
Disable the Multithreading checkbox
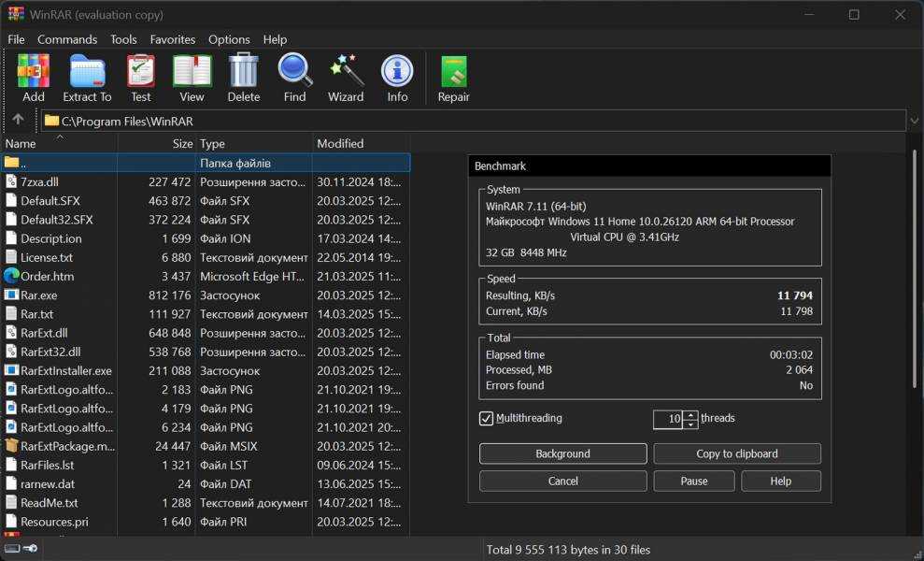click(x=486, y=418)
